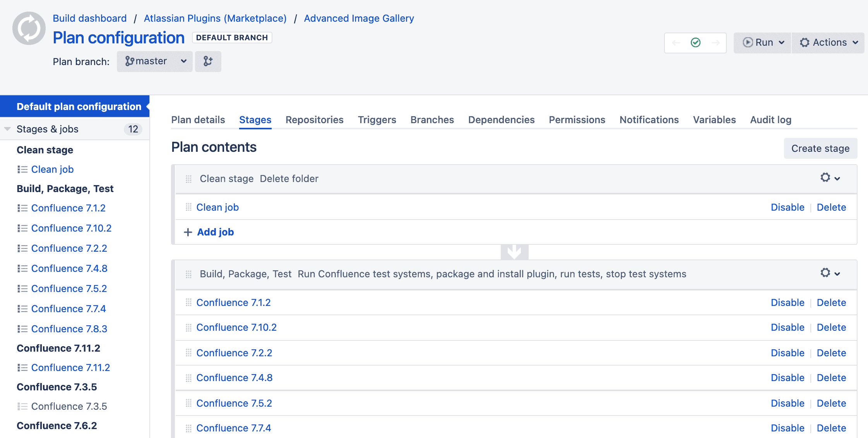Viewport: 868px width, 438px height.
Task: Click the drag handle for Confluence 7.1.2 row
Action: point(188,302)
